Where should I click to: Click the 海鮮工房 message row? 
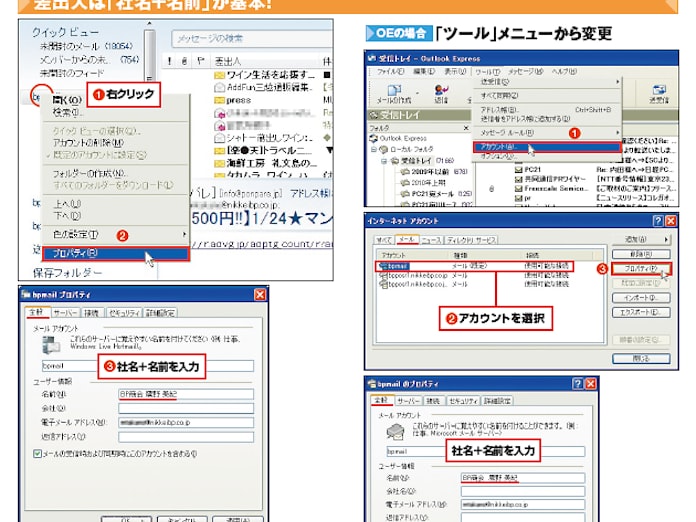point(272,163)
